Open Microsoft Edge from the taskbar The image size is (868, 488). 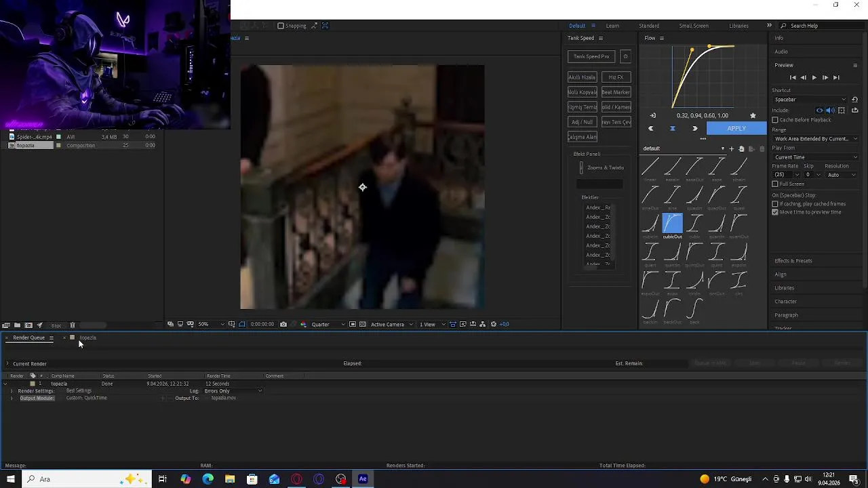point(208,479)
